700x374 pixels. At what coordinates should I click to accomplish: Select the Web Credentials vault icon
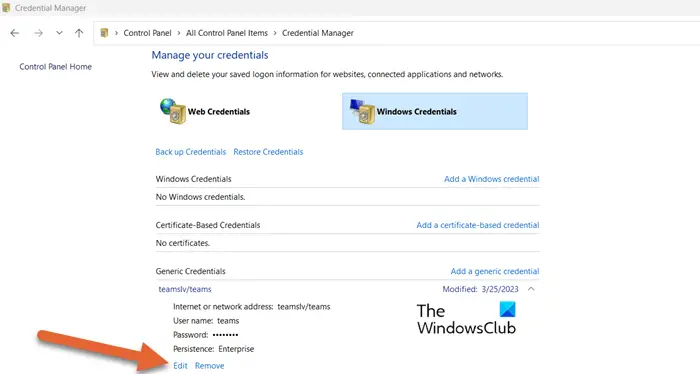[173, 111]
